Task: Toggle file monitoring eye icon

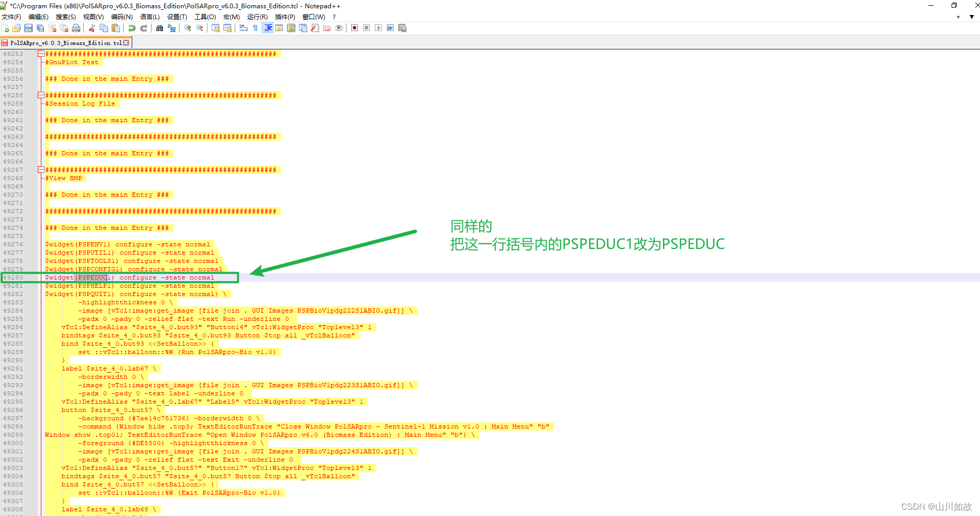Action: point(339,28)
